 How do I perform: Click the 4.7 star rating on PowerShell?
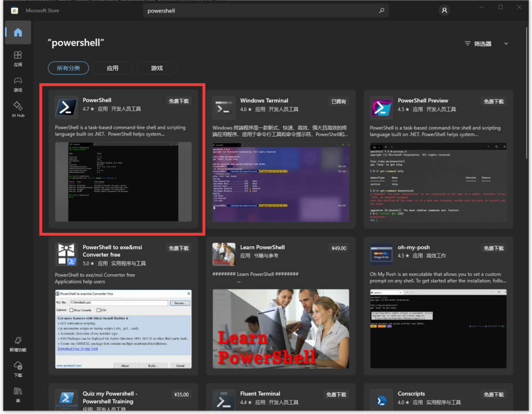(x=88, y=109)
